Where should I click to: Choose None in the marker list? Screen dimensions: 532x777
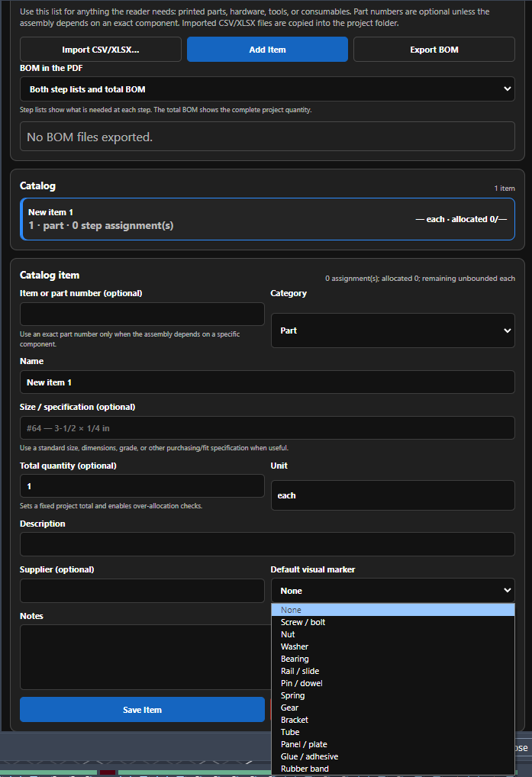393,610
